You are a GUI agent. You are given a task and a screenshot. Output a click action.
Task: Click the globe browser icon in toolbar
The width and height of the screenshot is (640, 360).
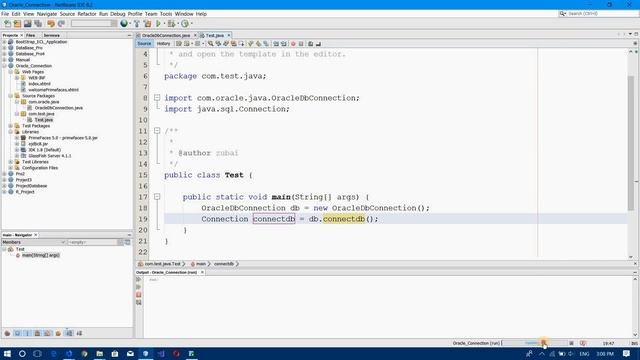[x=124, y=24]
